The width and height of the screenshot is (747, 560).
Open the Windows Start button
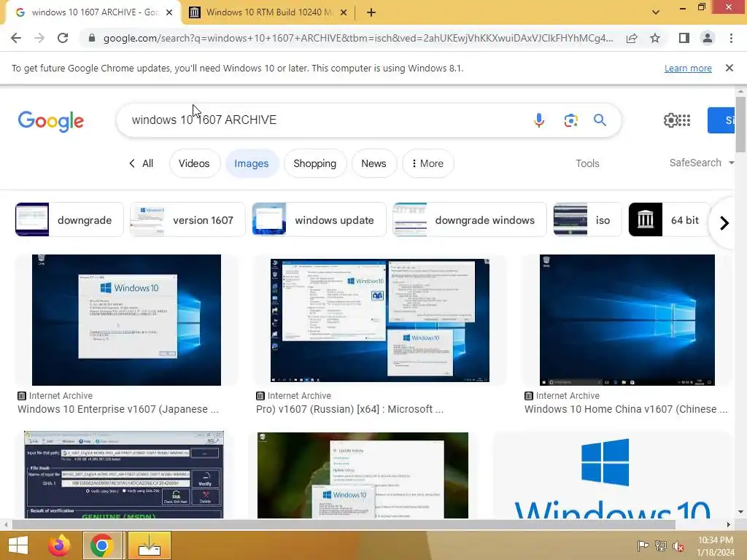pyautogui.click(x=18, y=545)
